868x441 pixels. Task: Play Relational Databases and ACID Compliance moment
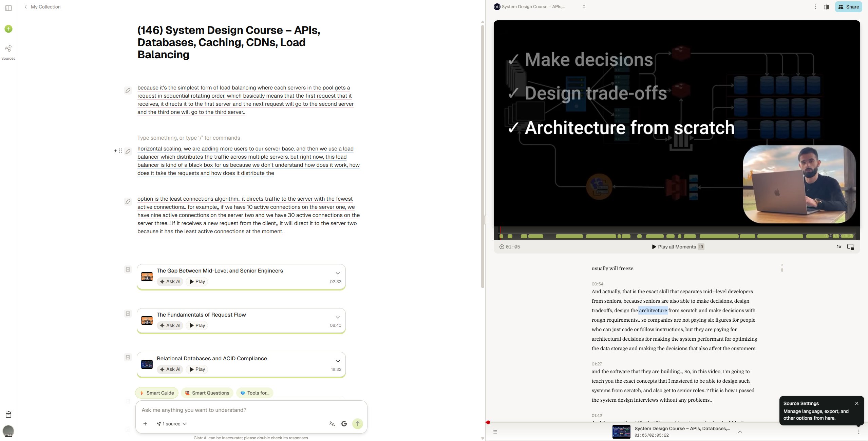coord(197,369)
